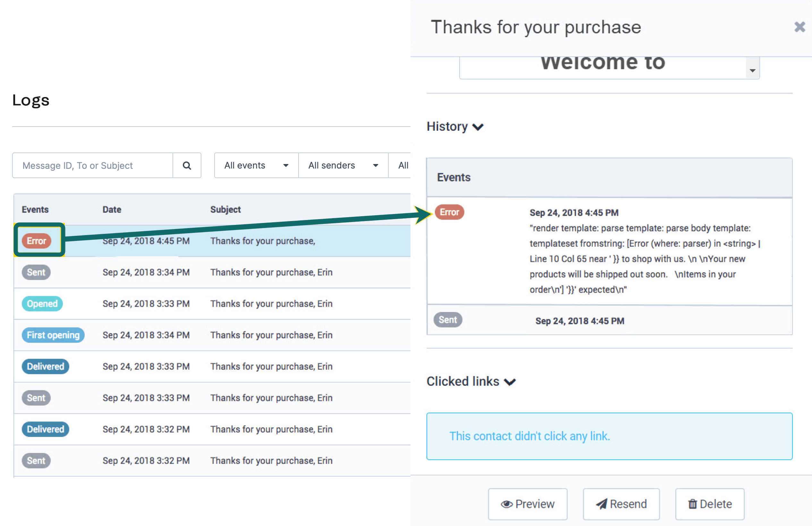Image resolution: width=812 pixels, height=526 pixels.
Task: Collapse the History section chevron
Action: (x=478, y=127)
